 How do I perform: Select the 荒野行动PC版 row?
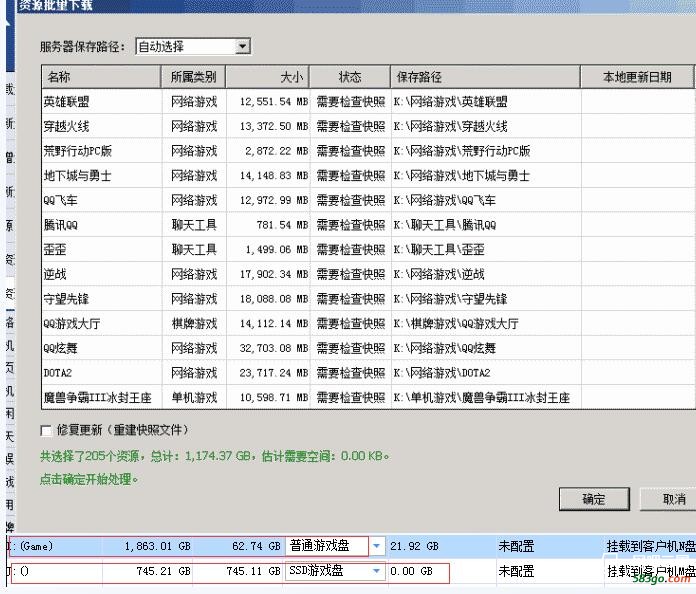[x=368, y=151]
